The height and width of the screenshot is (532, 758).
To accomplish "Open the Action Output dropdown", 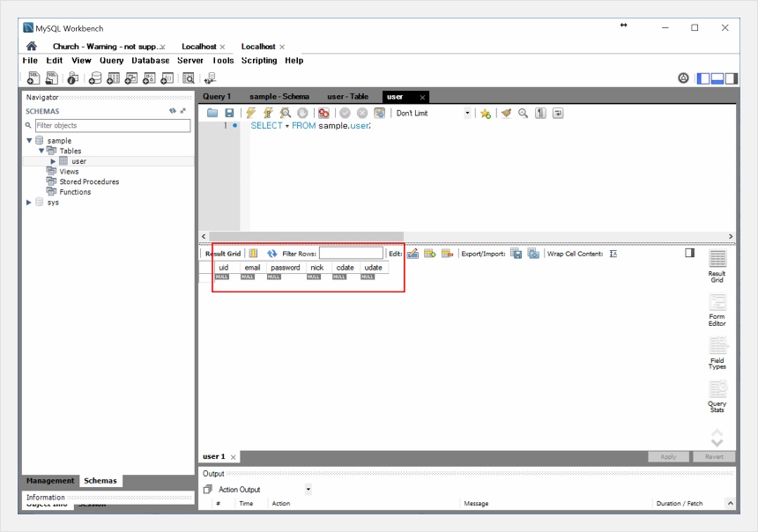I will [308, 490].
